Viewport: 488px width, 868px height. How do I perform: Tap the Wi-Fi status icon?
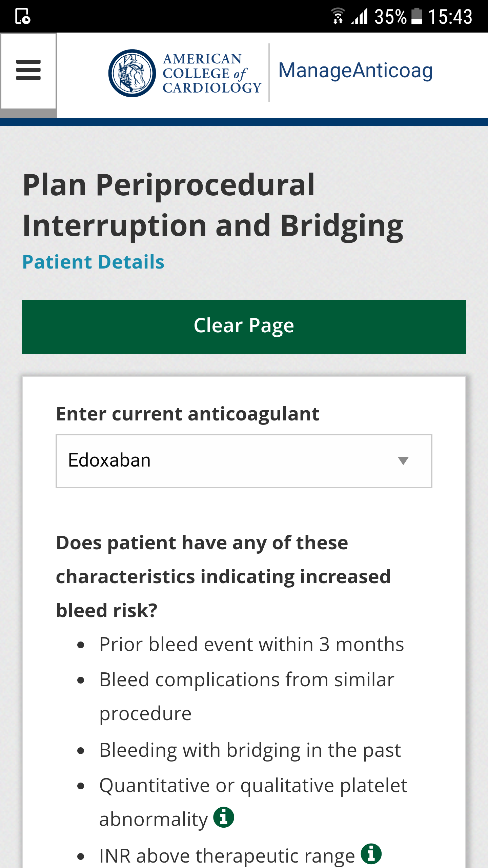click(338, 16)
